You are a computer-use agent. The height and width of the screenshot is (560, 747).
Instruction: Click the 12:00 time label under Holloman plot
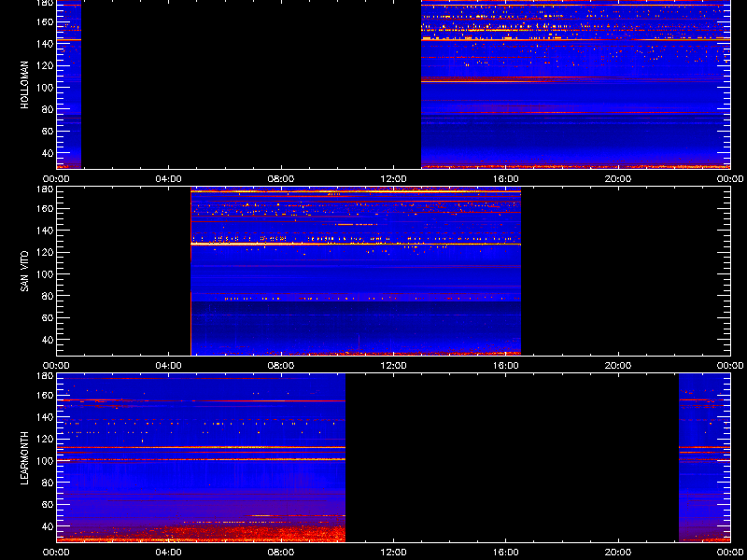coord(393,179)
